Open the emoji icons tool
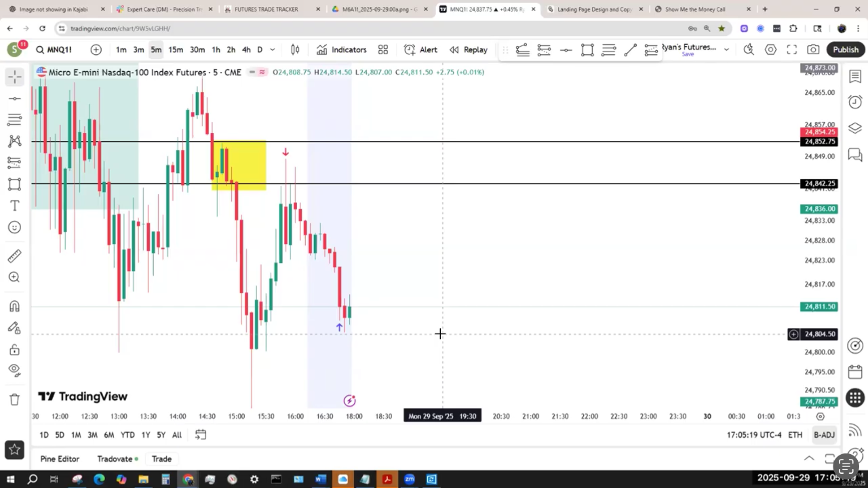The image size is (868, 488). (14, 228)
